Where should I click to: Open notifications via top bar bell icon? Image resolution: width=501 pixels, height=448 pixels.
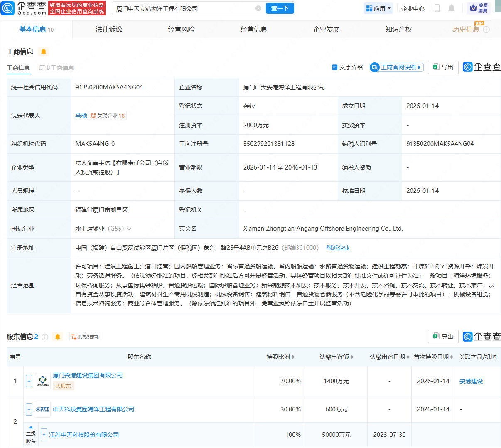pos(451,8)
